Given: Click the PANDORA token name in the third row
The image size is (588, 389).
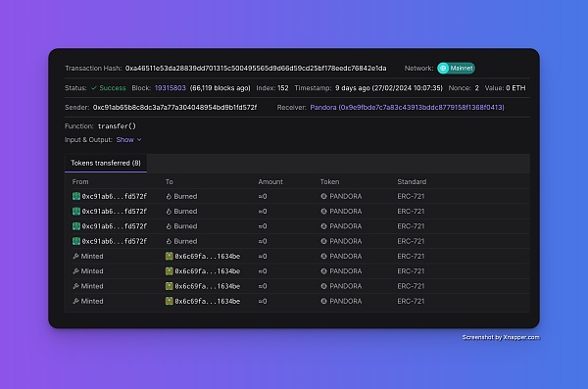Looking at the screenshot, I should pyautogui.click(x=346, y=226).
